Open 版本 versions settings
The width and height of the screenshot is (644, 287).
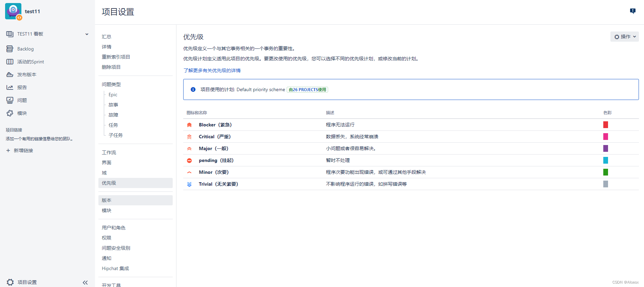pos(135,200)
